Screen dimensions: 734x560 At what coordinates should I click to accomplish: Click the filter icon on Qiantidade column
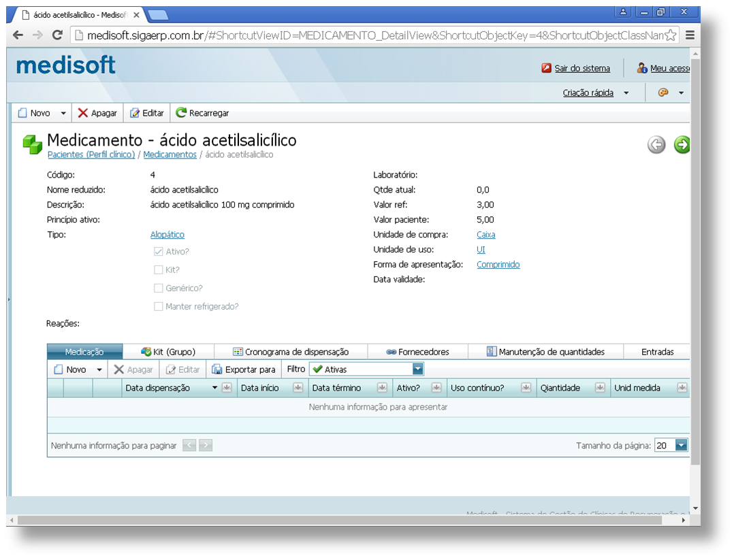(x=600, y=387)
